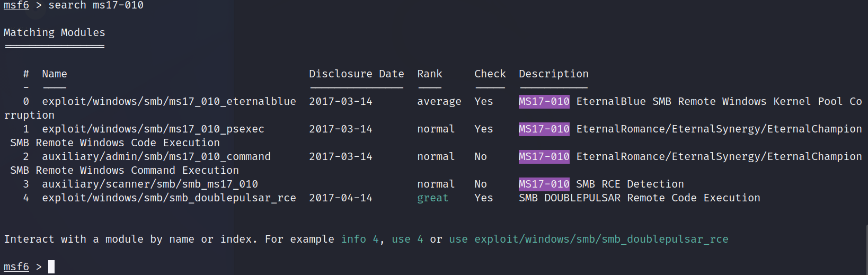Image resolution: width=868 pixels, height=275 pixels.
Task: Select the 'Matching Modules' heading
Action: (x=55, y=32)
